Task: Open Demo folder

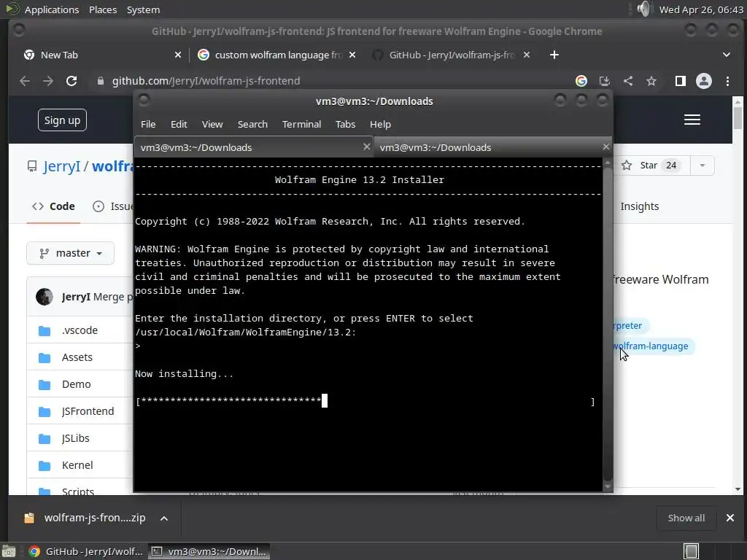Action: point(76,384)
